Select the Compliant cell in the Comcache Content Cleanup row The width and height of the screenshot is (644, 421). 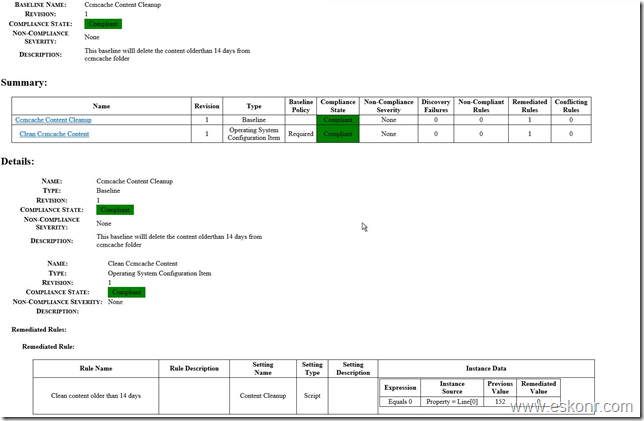337,119
